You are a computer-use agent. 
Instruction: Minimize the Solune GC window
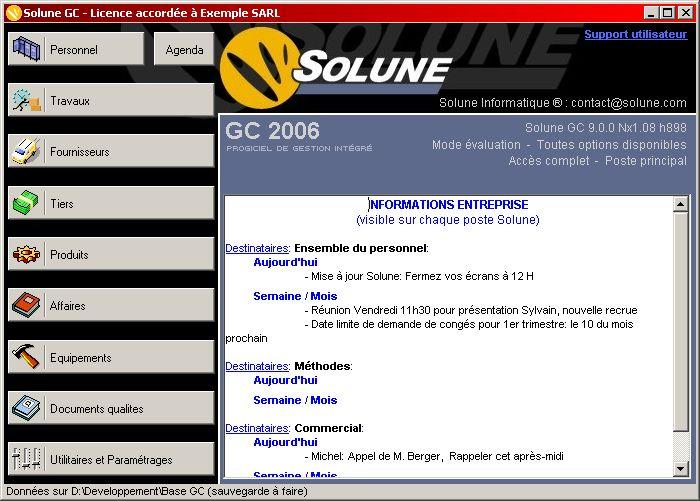pyautogui.click(x=651, y=13)
